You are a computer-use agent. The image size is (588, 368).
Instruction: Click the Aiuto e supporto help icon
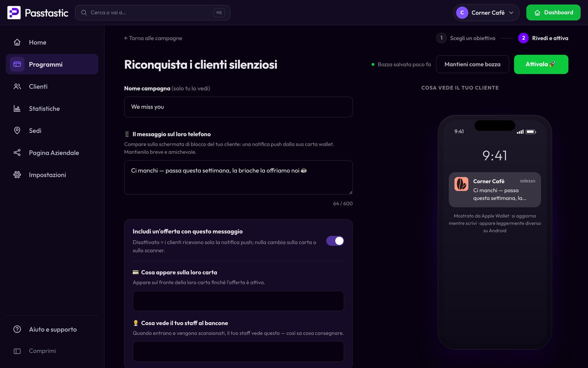pos(17,329)
